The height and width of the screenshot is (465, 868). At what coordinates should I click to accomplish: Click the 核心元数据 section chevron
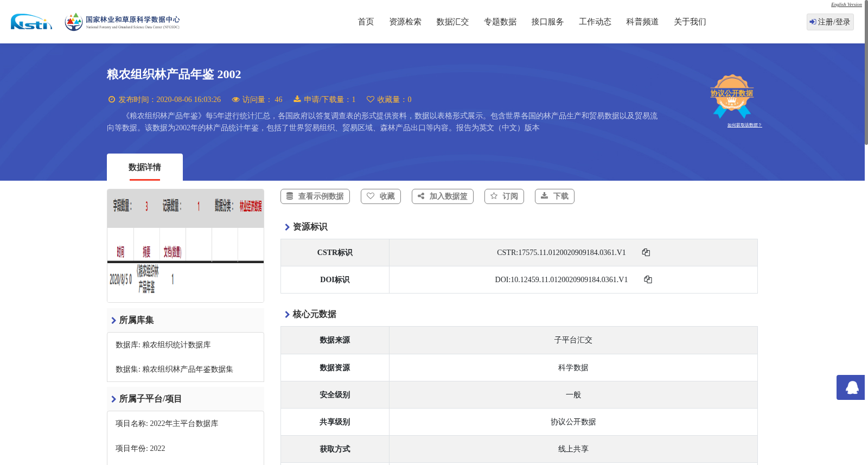[x=287, y=315]
